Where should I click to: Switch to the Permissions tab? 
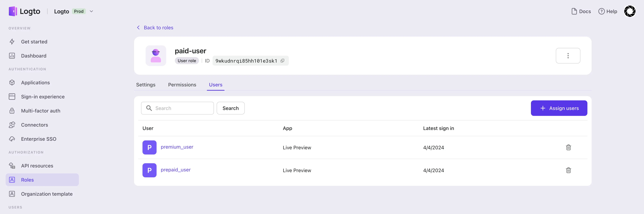point(182,85)
